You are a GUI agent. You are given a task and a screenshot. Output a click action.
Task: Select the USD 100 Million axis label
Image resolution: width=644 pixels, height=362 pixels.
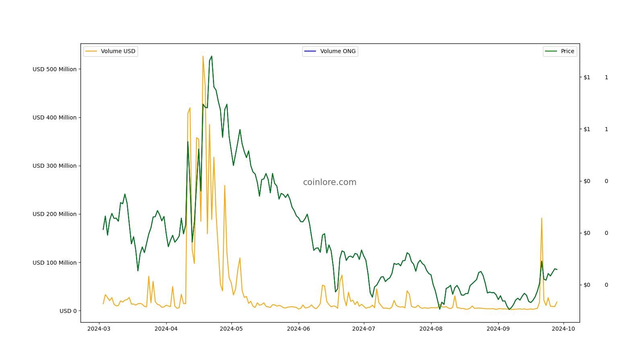click(x=54, y=263)
